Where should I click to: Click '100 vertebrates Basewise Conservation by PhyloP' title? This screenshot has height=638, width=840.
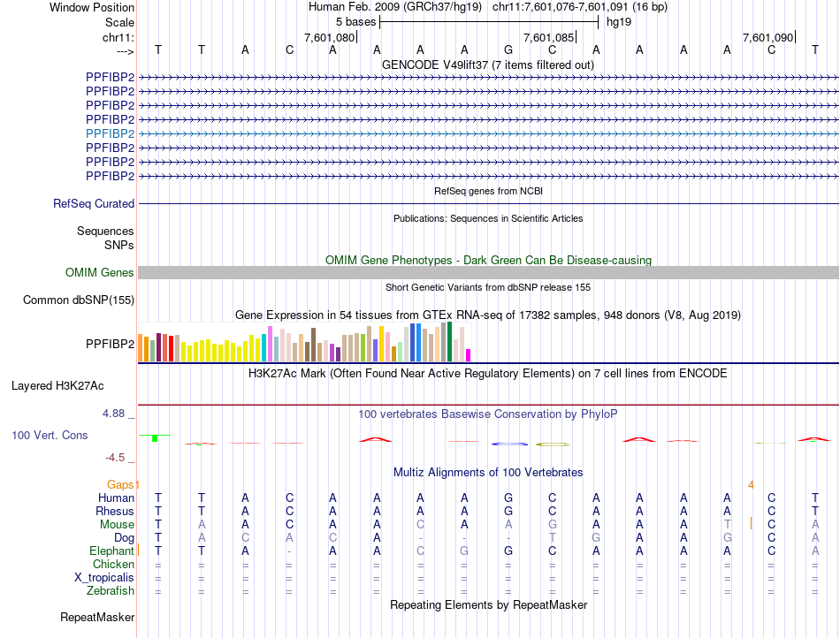[x=488, y=414]
